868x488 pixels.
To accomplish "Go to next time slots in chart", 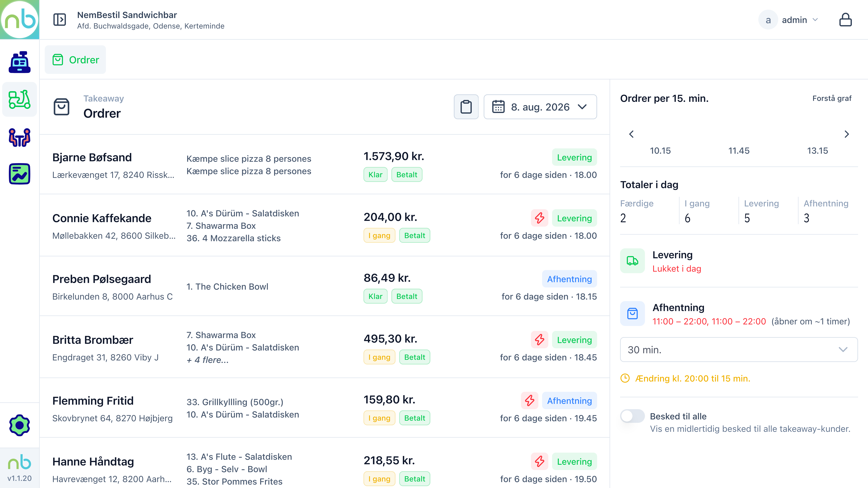I will [846, 134].
